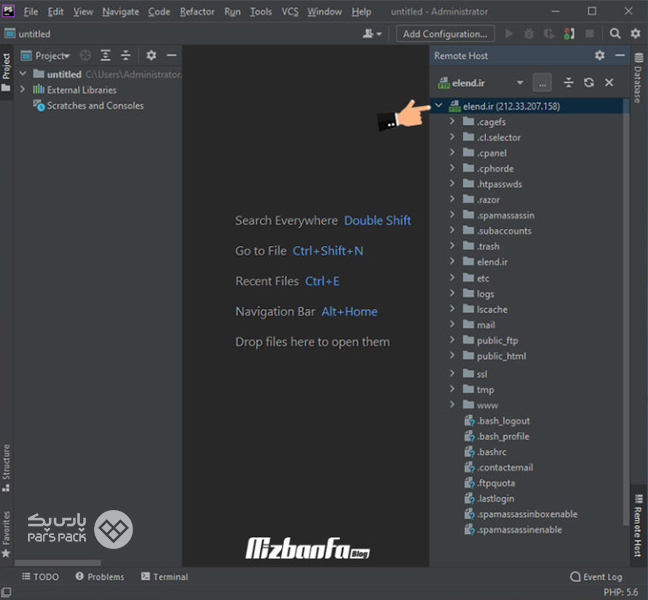648x600 pixels.
Task: Click the Stop square icon
Action: click(590, 33)
